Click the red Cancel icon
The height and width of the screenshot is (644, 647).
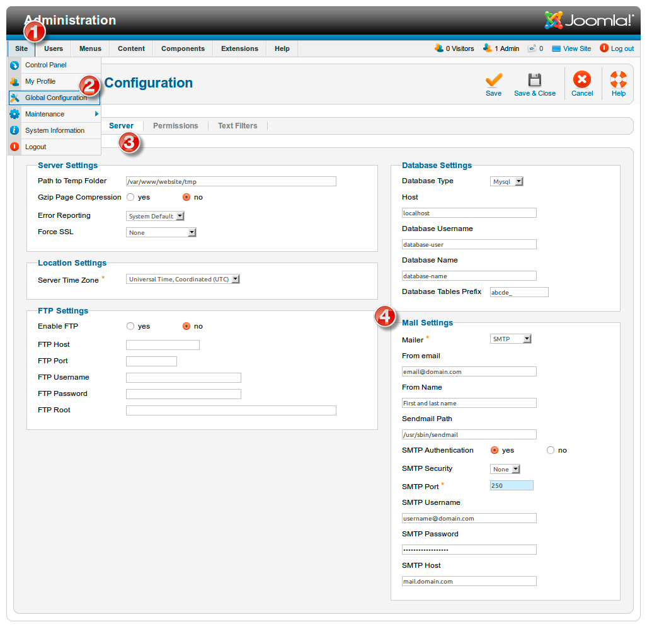[x=581, y=80]
